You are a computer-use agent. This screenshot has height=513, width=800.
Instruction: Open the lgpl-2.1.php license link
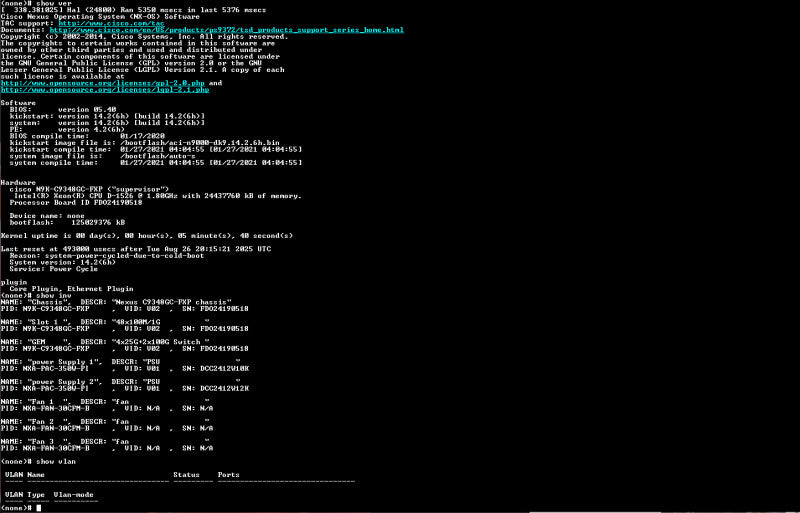[x=105, y=90]
